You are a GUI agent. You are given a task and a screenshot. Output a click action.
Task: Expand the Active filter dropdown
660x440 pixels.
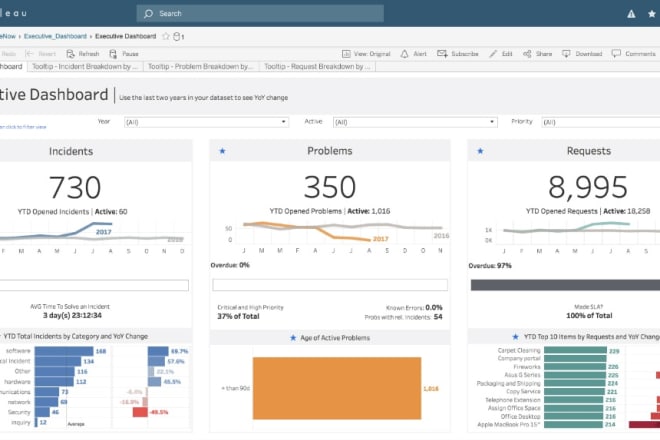[x=415, y=122]
